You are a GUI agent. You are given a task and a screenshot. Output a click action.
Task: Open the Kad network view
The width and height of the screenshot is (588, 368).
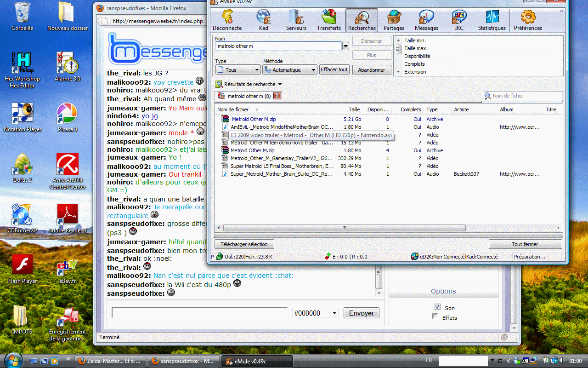coord(263,21)
